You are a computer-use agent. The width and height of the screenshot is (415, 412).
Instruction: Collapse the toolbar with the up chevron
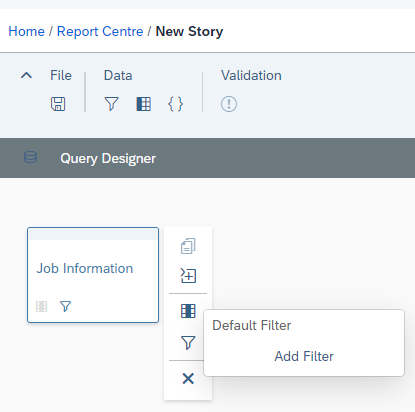click(x=26, y=75)
